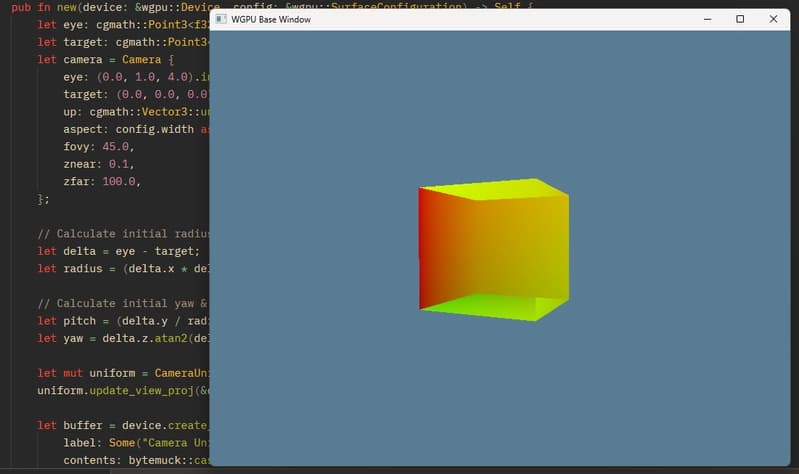Click the 'uniform.update_view_proj' code line
799x474 pixels.
click(x=123, y=390)
